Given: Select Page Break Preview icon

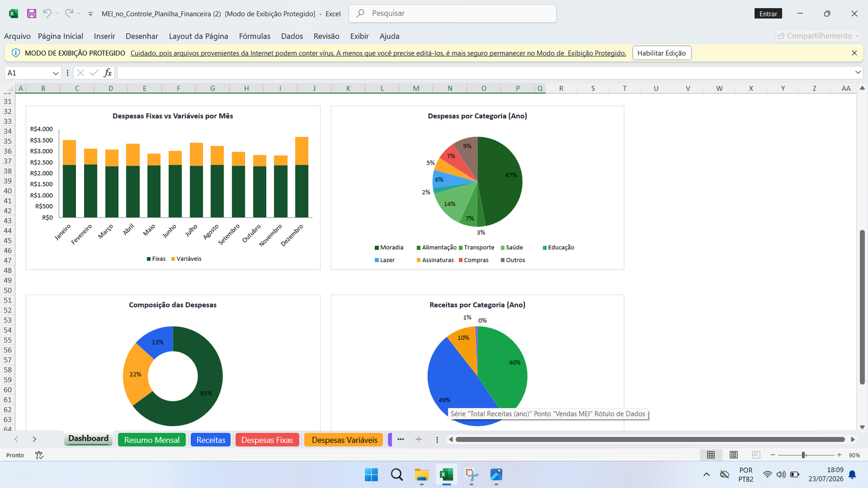Looking at the screenshot, I should (756, 455).
